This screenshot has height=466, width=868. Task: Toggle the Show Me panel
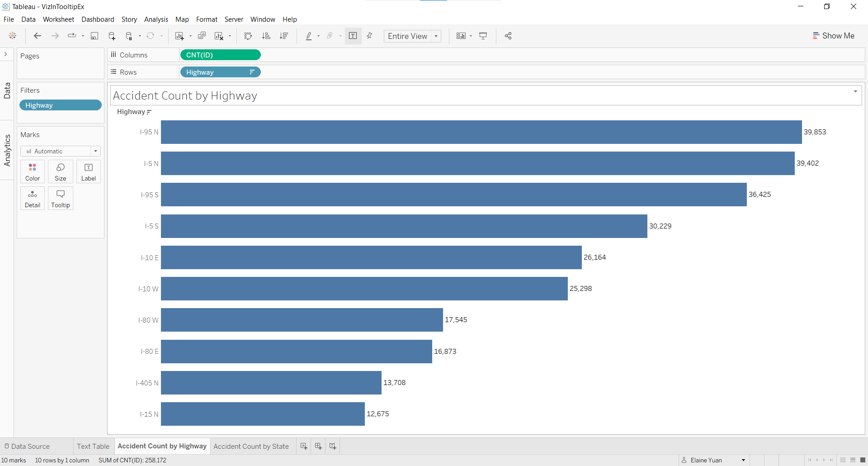click(834, 36)
